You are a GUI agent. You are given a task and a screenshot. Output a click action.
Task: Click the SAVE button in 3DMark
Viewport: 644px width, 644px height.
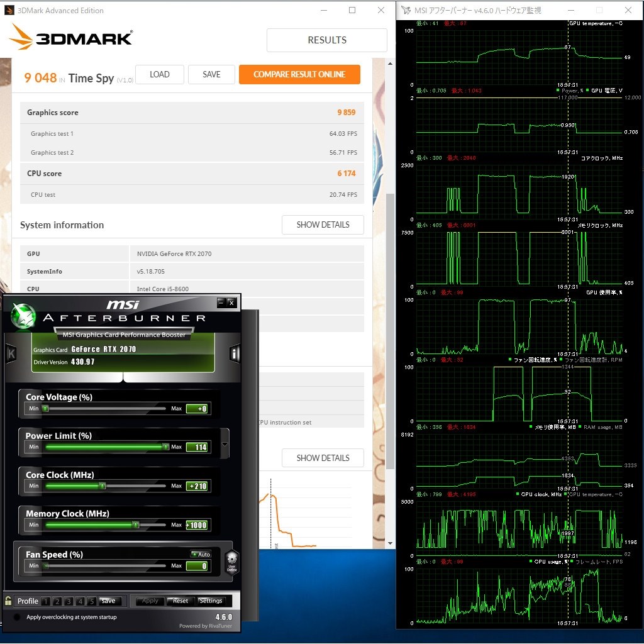[x=211, y=74]
